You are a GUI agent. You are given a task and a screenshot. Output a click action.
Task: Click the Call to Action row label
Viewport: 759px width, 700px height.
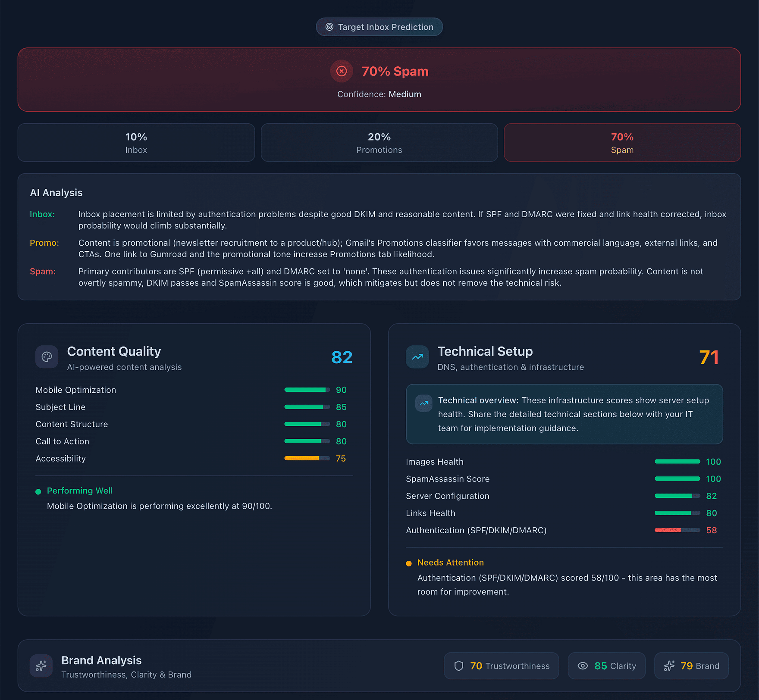(63, 441)
